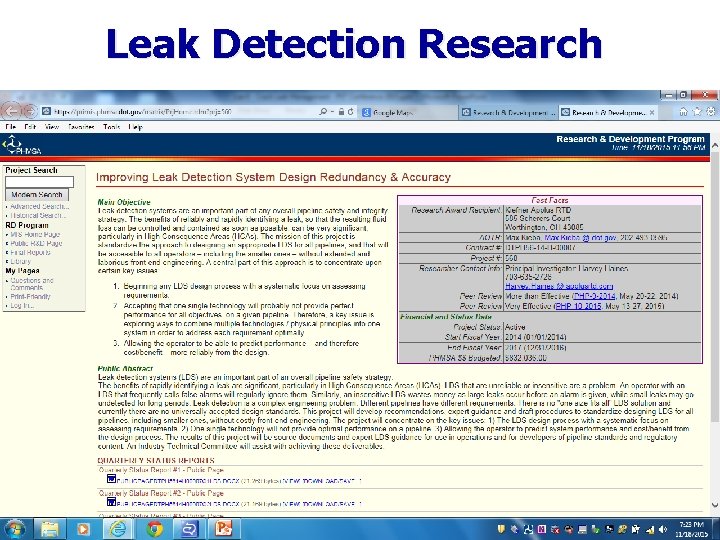Open the Tools menu

[111, 127]
